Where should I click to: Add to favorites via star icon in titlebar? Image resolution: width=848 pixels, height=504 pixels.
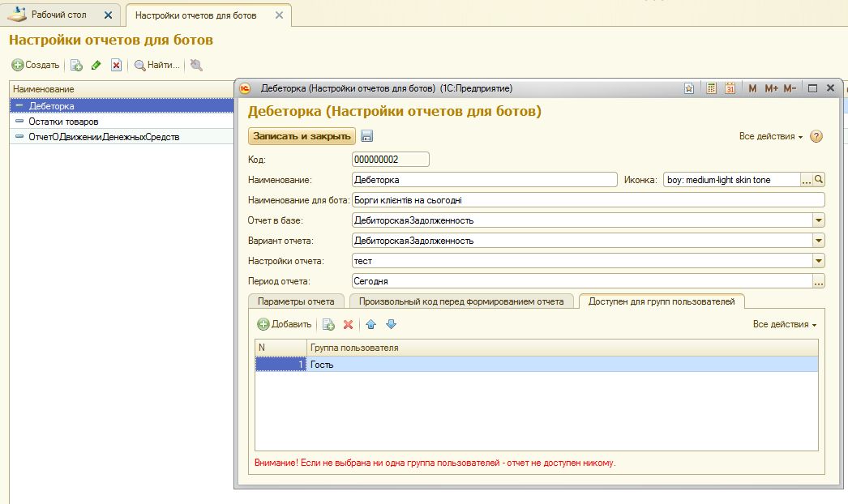(689, 88)
